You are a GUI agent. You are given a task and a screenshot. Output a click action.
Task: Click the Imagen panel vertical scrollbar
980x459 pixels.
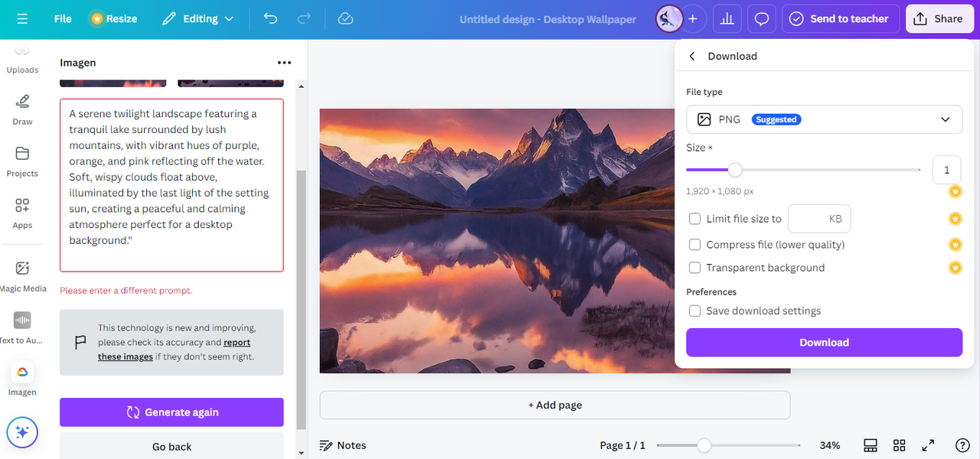pos(301,298)
